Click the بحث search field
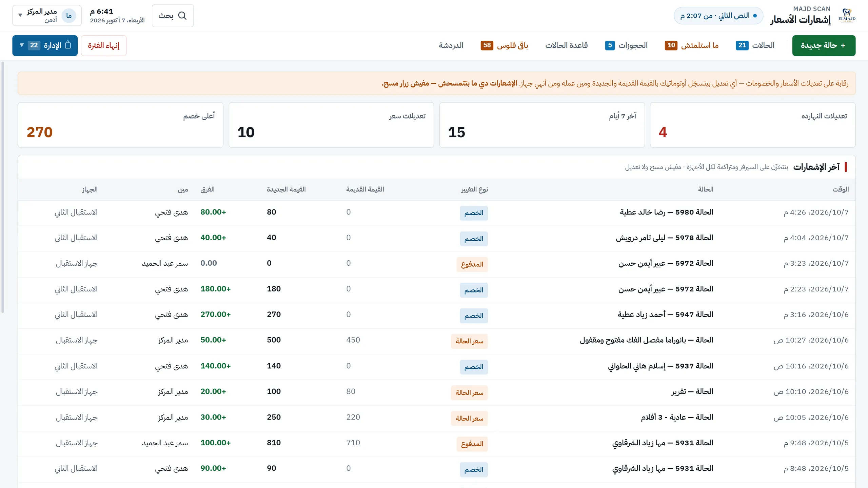This screenshot has height=488, width=868. (x=173, y=16)
